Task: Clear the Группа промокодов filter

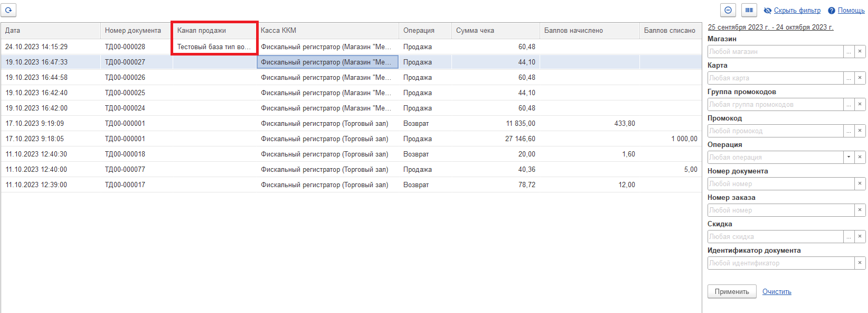Action: pos(860,105)
